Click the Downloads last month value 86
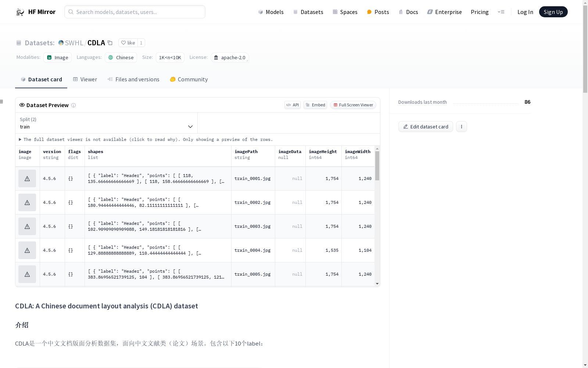This screenshot has width=588, height=368. [x=527, y=102]
